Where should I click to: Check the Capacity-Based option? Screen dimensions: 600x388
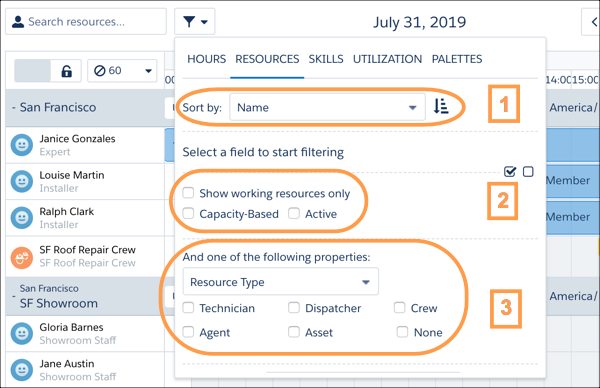click(188, 213)
